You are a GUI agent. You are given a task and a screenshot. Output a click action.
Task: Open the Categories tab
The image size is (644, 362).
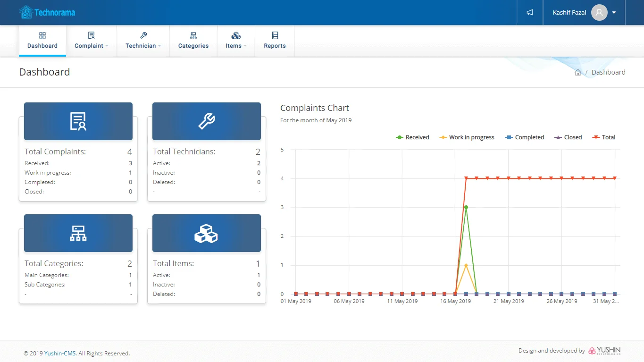coord(193,41)
